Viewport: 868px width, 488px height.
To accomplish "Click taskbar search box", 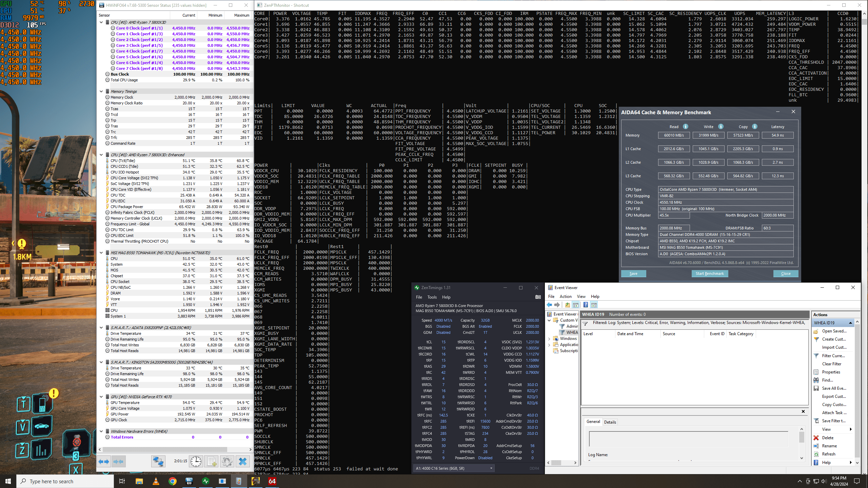I will coord(65,481).
